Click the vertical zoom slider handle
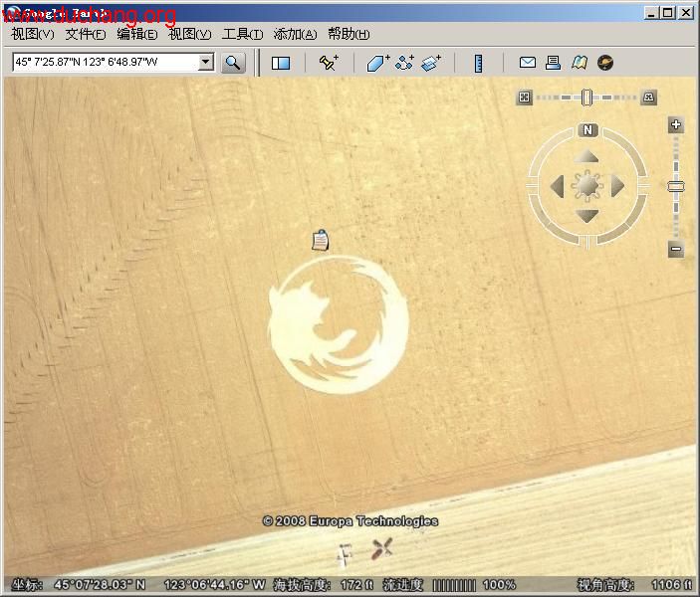 pos(676,186)
